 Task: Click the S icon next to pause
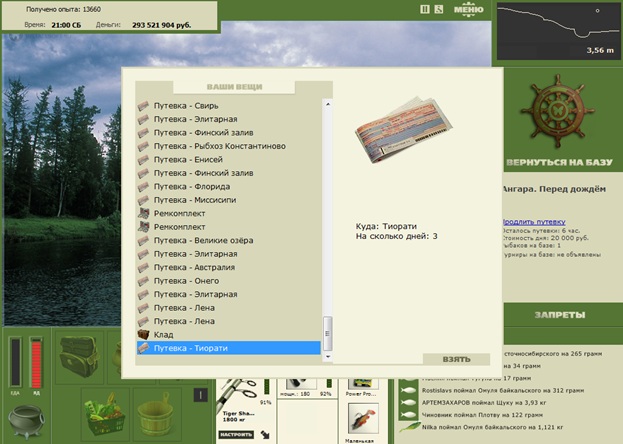pos(439,9)
